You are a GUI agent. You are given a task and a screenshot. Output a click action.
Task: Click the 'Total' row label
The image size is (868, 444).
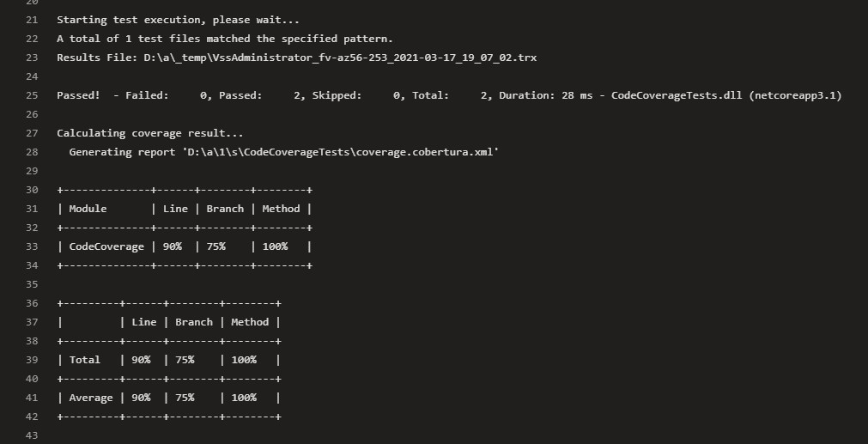tap(85, 360)
